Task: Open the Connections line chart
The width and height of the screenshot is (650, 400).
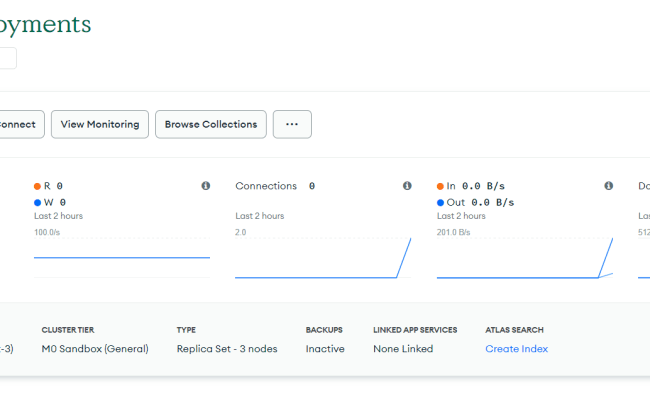Action: click(x=323, y=257)
